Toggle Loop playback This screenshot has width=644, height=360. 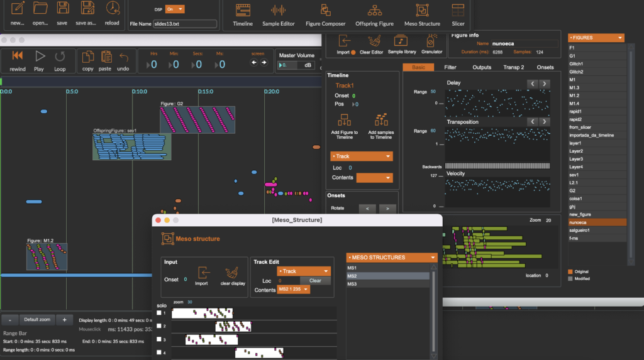[x=60, y=56]
